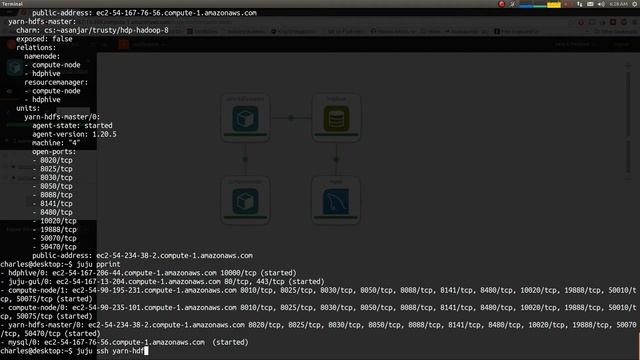Open the network connections indicator in the top panel
Viewport: 640px width, 360px height.
point(580,4)
